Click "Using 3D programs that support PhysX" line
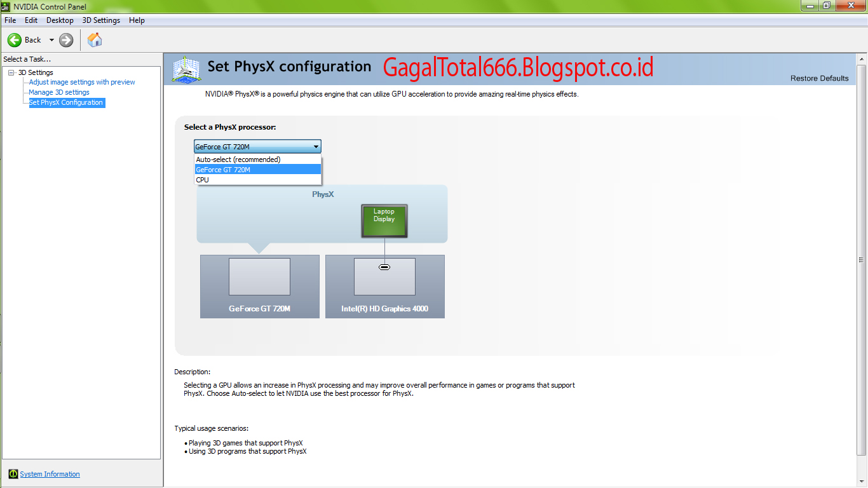The width and height of the screenshot is (868, 488). tap(248, 451)
